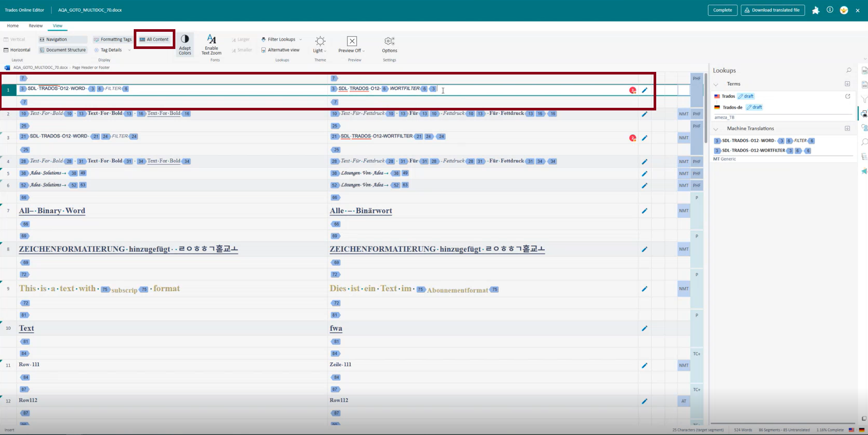
Task: Click the info icon in header
Action: pyautogui.click(x=829, y=10)
